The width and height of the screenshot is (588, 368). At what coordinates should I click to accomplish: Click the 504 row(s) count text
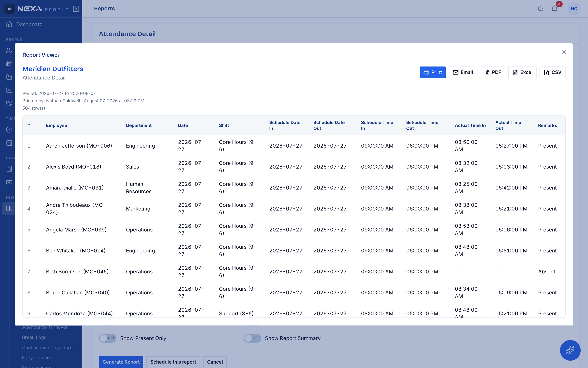coord(33,108)
